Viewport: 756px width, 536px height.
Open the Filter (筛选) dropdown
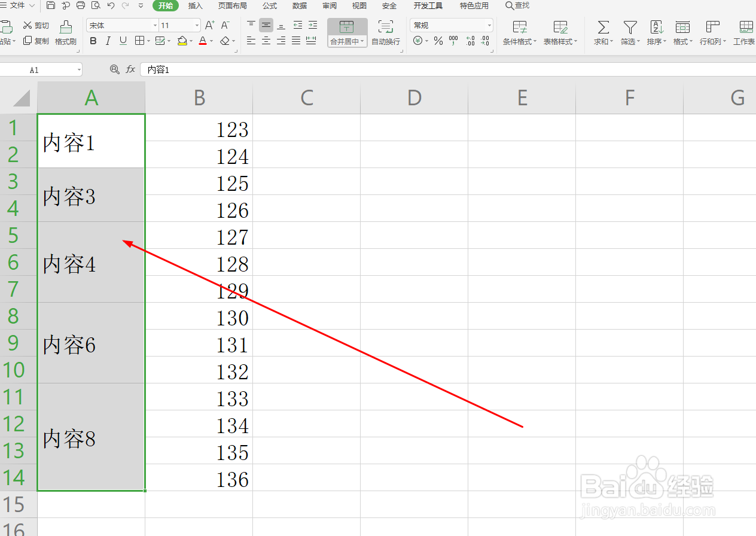[630, 33]
